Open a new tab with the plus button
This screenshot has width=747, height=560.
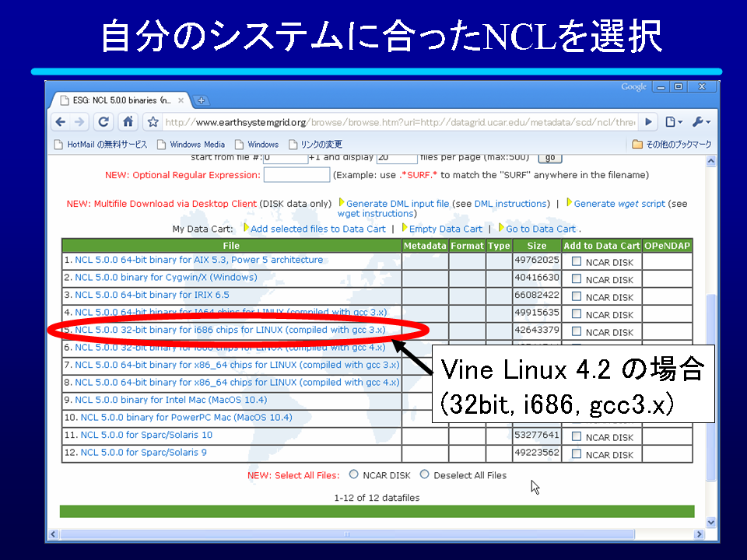(x=201, y=100)
